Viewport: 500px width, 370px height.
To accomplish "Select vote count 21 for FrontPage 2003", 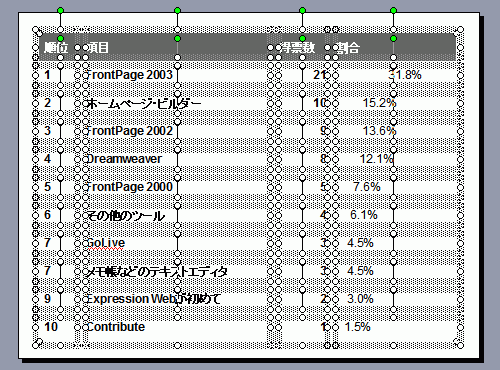I will coord(319,75).
